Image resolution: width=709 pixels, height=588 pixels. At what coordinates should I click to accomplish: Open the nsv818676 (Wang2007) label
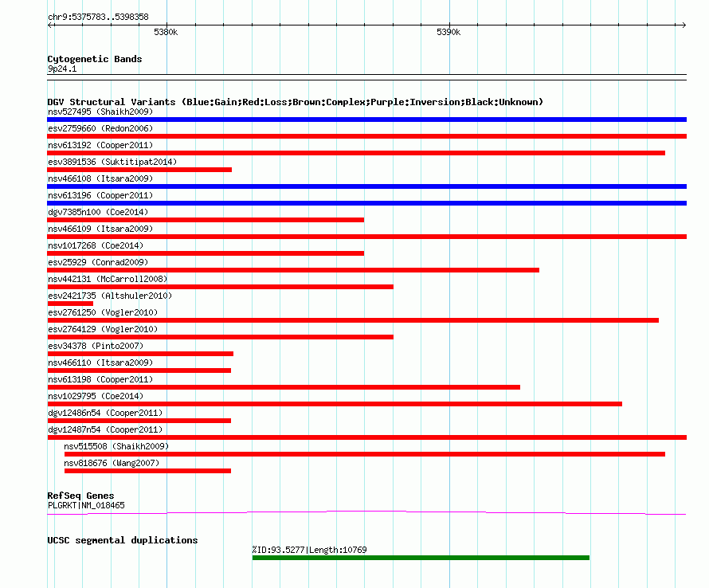point(112,463)
